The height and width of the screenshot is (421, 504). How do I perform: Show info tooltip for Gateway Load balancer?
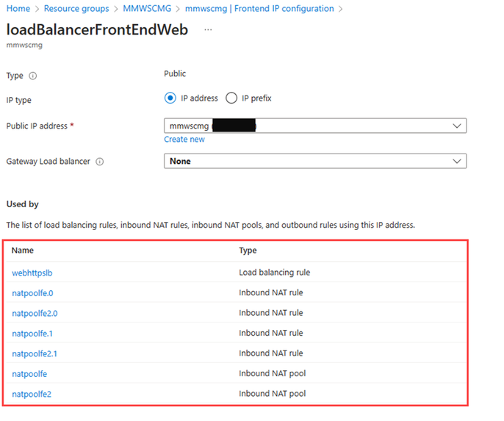pos(100,162)
